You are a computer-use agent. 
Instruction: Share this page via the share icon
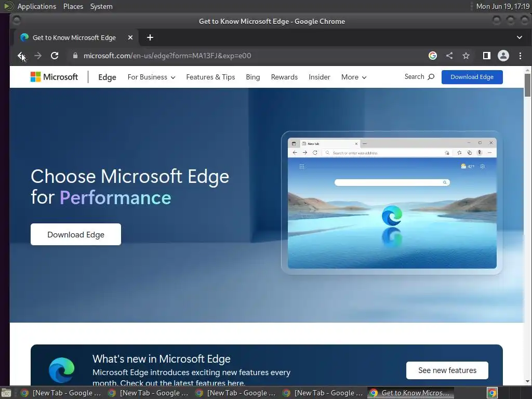449,56
